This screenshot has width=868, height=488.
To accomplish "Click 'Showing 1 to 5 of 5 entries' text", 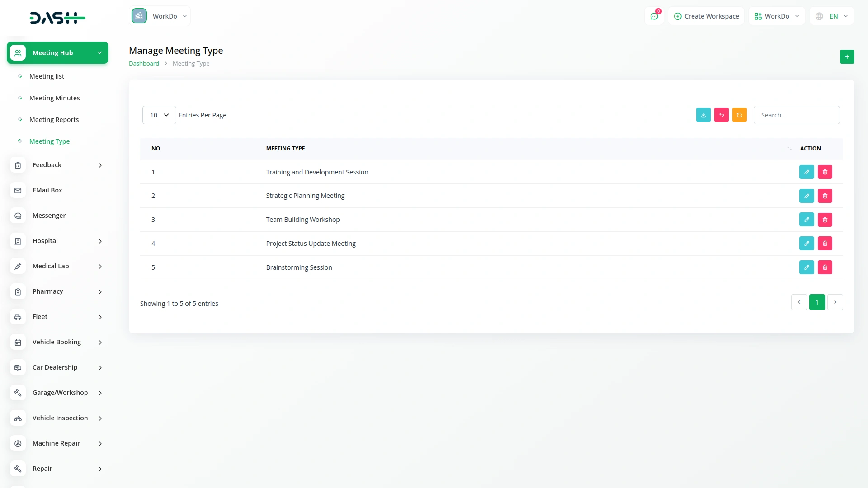I will (179, 304).
